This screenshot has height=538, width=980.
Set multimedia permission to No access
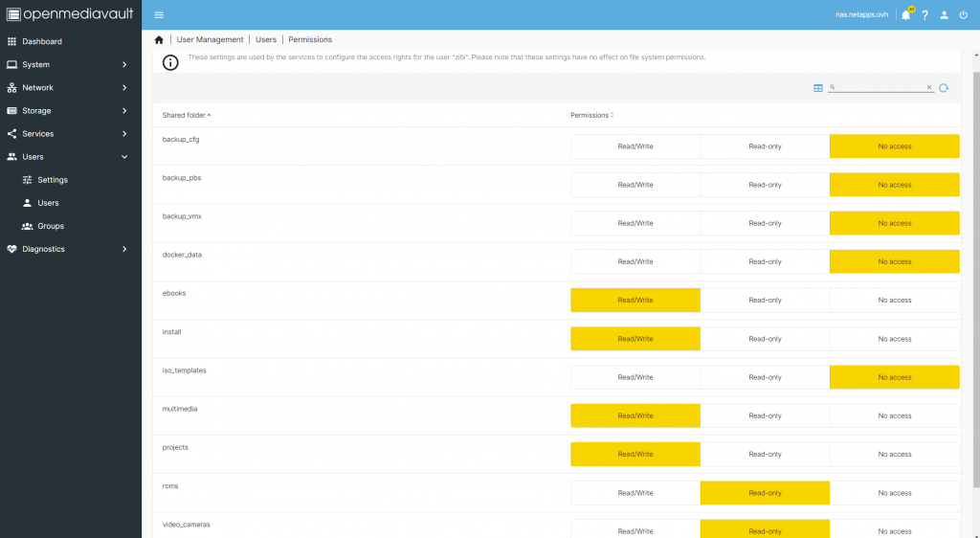894,415
